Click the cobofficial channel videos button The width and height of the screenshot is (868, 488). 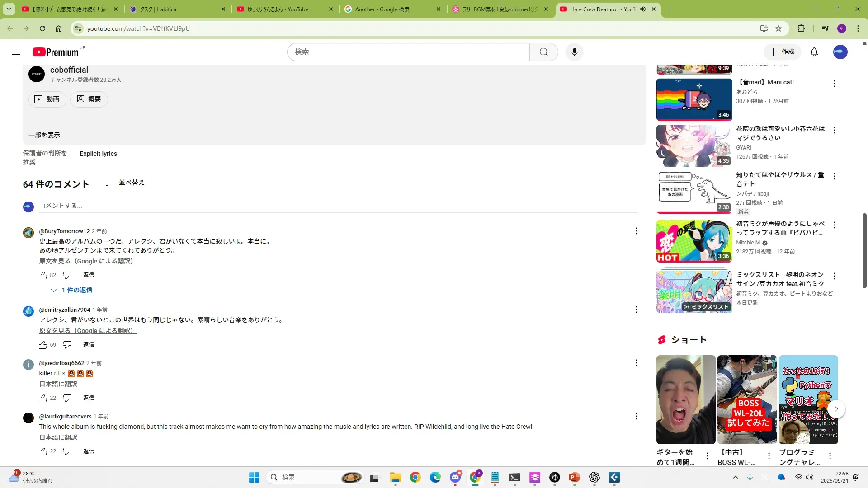[x=47, y=99]
